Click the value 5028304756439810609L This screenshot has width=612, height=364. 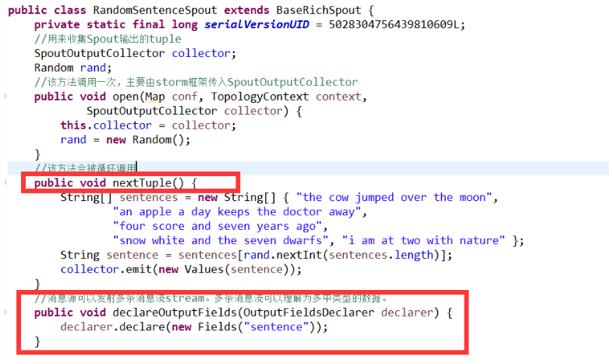[x=394, y=25]
